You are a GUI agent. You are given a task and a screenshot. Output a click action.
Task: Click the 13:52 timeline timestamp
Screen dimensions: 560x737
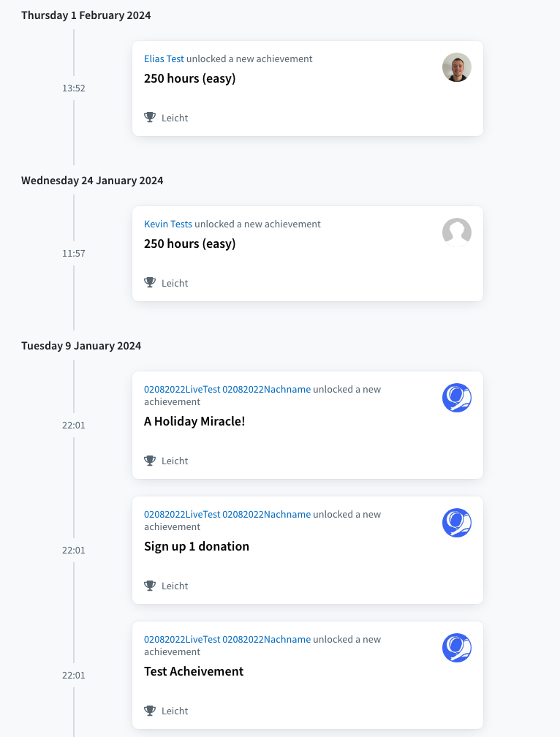point(74,88)
